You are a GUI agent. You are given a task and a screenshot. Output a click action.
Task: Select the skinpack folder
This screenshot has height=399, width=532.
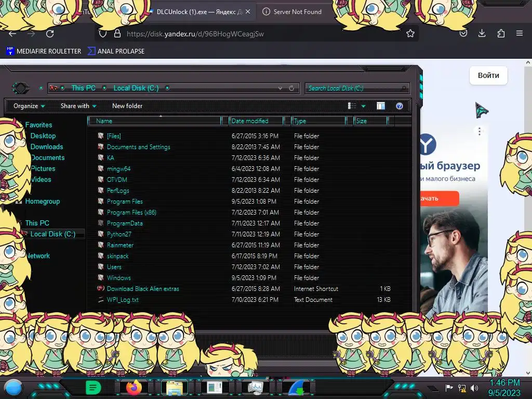[117, 256]
